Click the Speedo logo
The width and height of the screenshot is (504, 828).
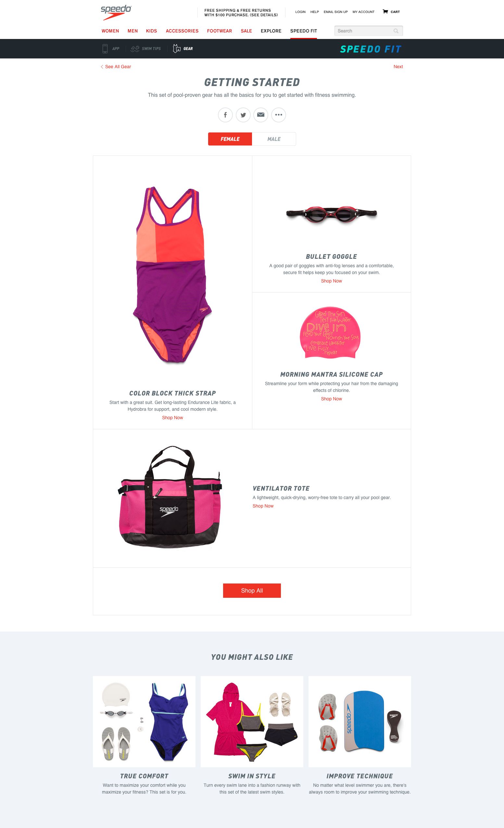tap(116, 13)
